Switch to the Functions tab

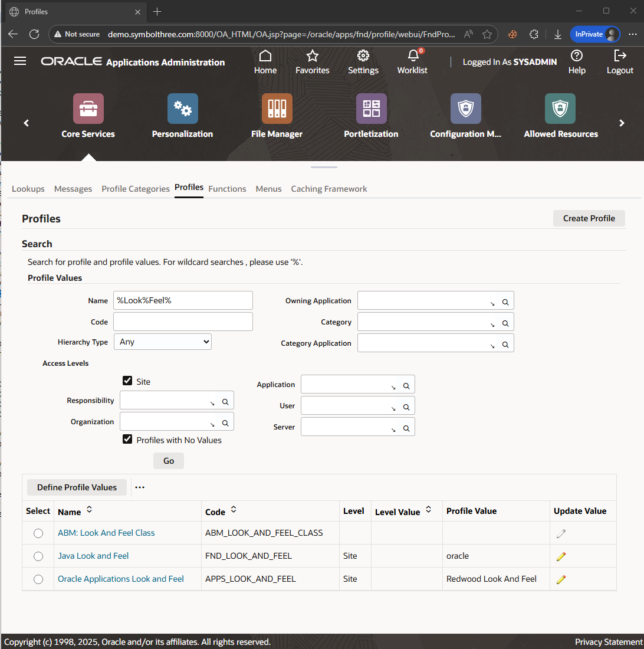coord(227,189)
